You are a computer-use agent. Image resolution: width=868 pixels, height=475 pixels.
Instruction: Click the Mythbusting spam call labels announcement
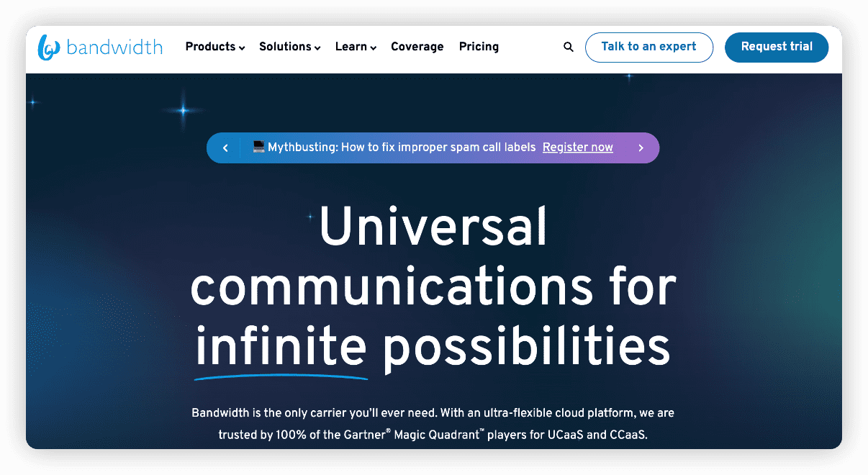tap(394, 148)
